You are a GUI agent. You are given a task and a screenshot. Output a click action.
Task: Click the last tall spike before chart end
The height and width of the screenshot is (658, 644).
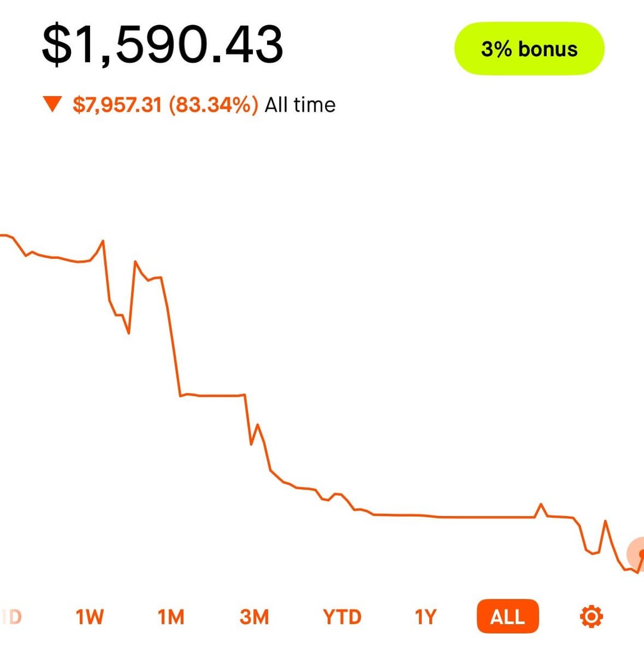click(x=605, y=521)
